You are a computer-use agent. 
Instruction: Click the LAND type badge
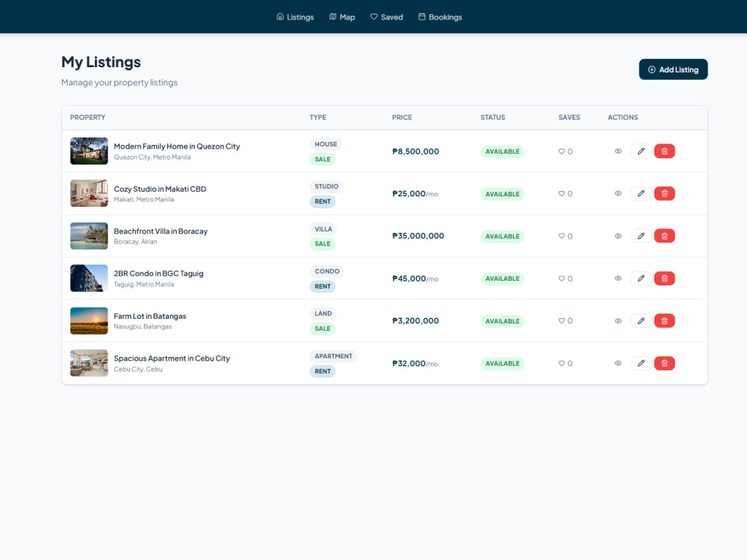323,314
